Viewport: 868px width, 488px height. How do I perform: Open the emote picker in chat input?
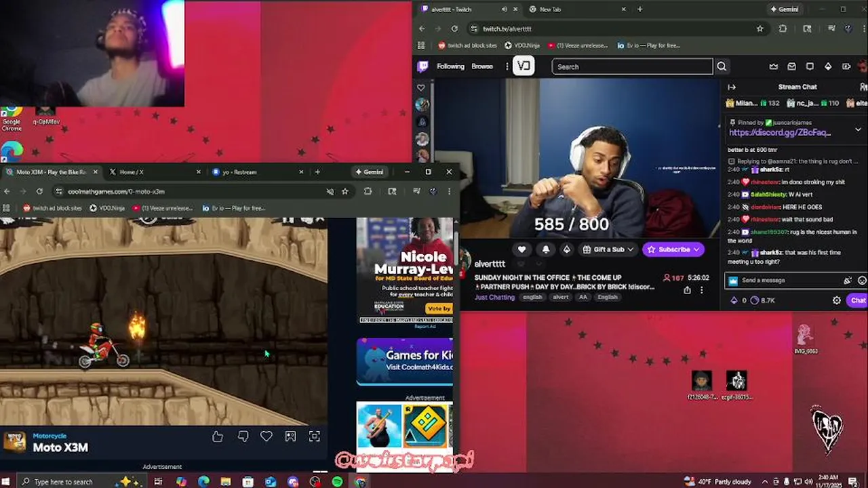tap(862, 281)
